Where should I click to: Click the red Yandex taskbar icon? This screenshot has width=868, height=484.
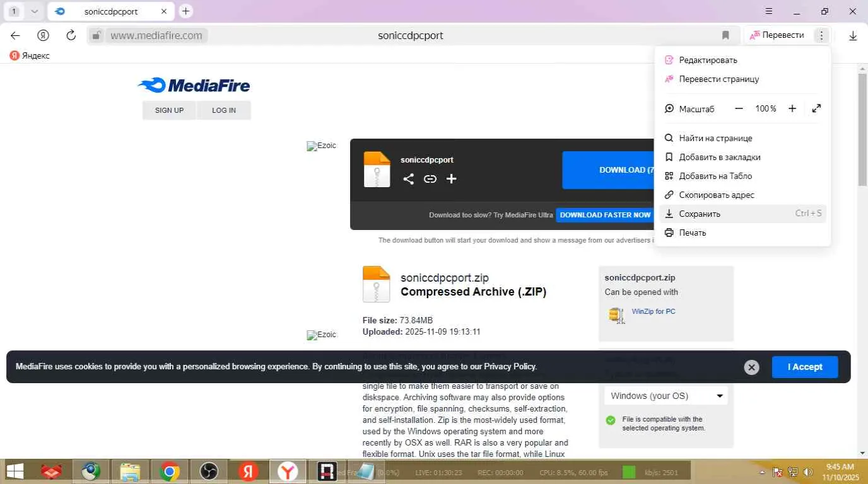point(249,471)
